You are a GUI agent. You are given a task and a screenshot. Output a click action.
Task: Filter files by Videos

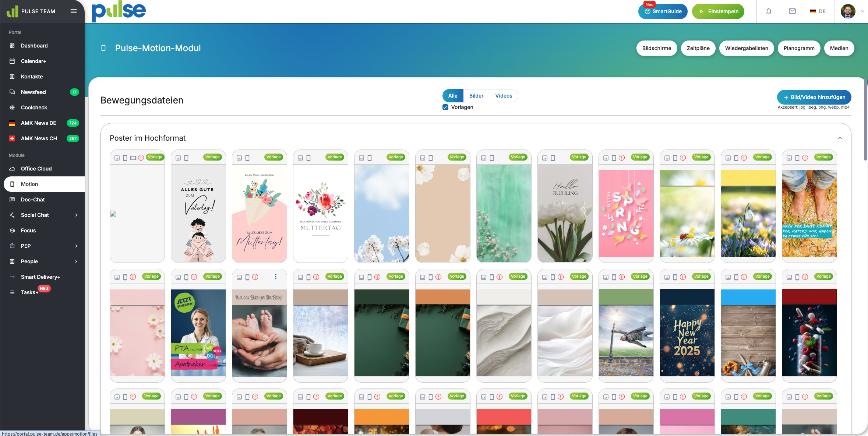[503, 96]
